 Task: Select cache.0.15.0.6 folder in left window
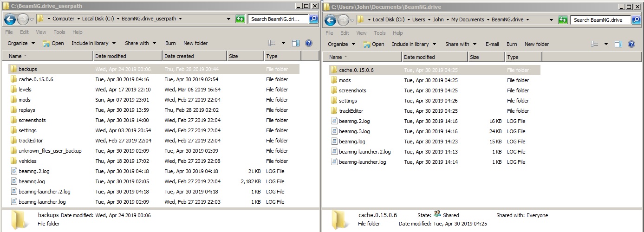[x=36, y=79]
